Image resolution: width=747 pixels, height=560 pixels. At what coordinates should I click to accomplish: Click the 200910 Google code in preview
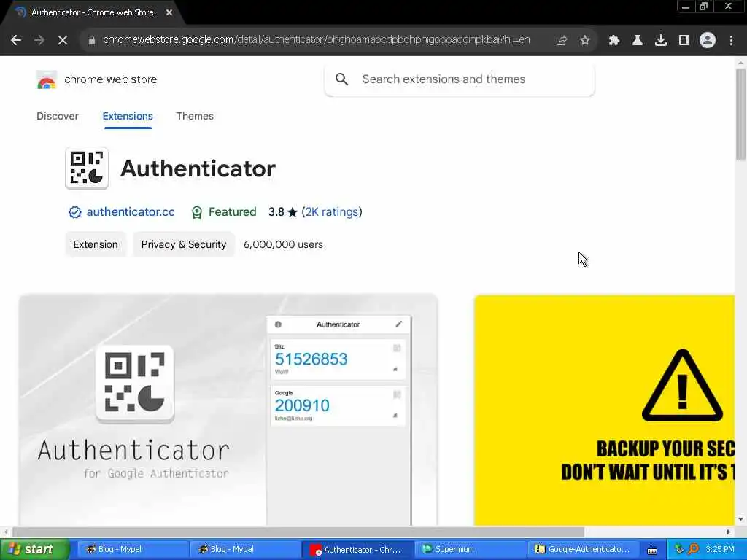coord(302,405)
